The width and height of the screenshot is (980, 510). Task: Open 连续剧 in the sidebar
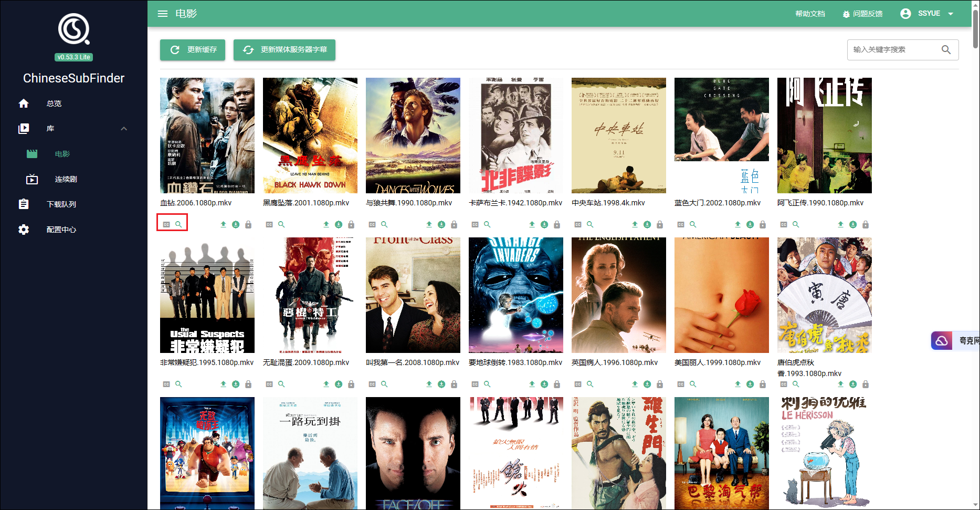[x=66, y=179]
